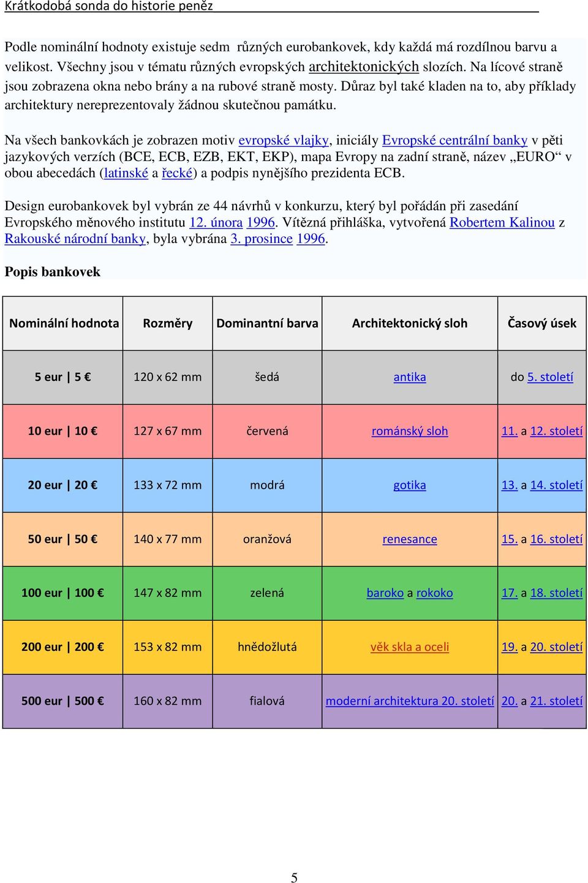Click the '17.' century link

[x=510, y=593]
